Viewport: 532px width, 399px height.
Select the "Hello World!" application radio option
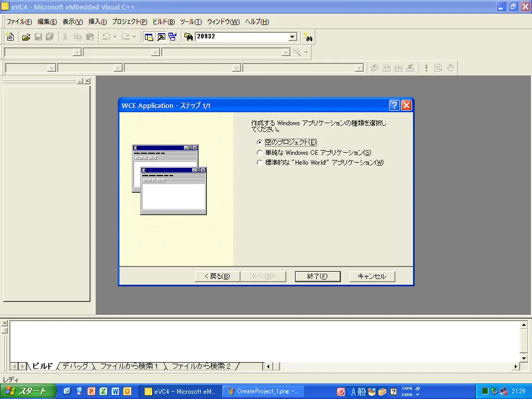coord(260,163)
